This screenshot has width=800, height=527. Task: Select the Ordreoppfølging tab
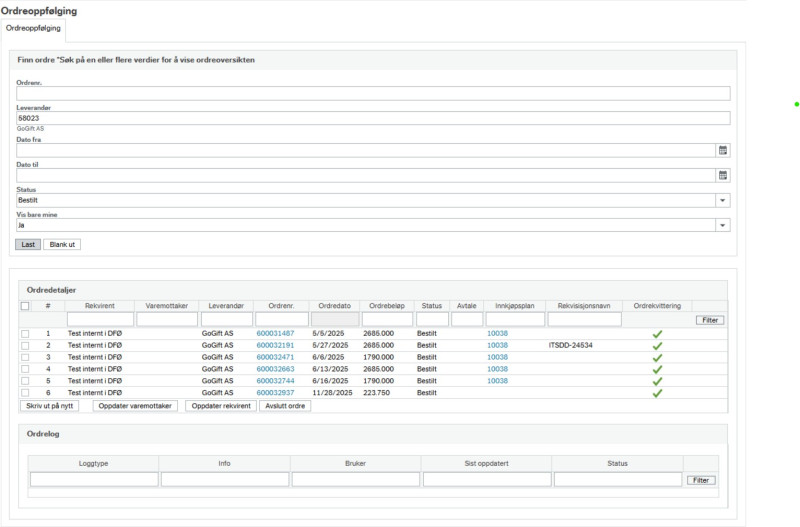click(33, 28)
